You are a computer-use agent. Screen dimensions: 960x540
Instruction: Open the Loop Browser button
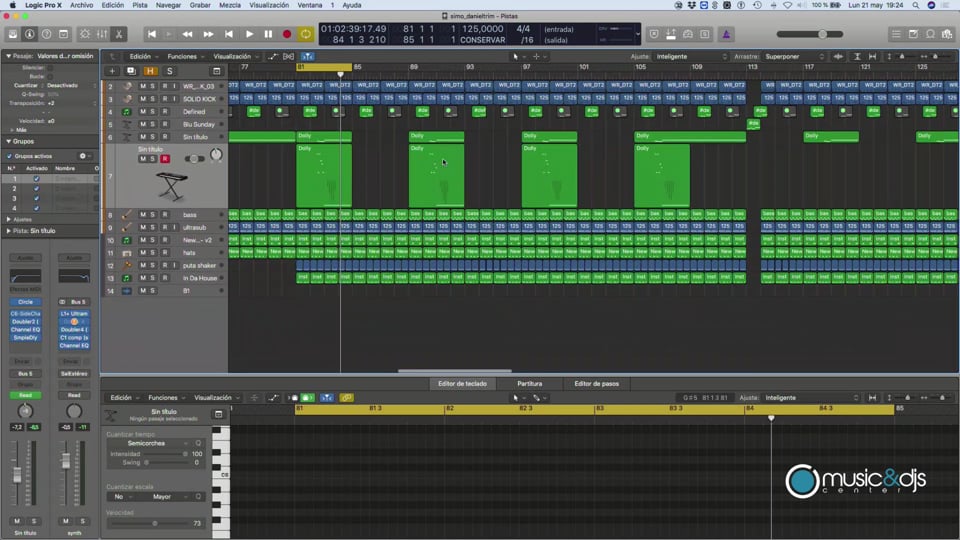coord(931,34)
